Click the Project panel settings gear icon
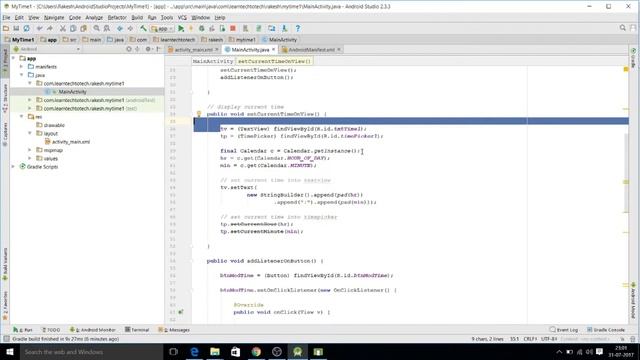This screenshot has width=640, height=360. coord(148,49)
